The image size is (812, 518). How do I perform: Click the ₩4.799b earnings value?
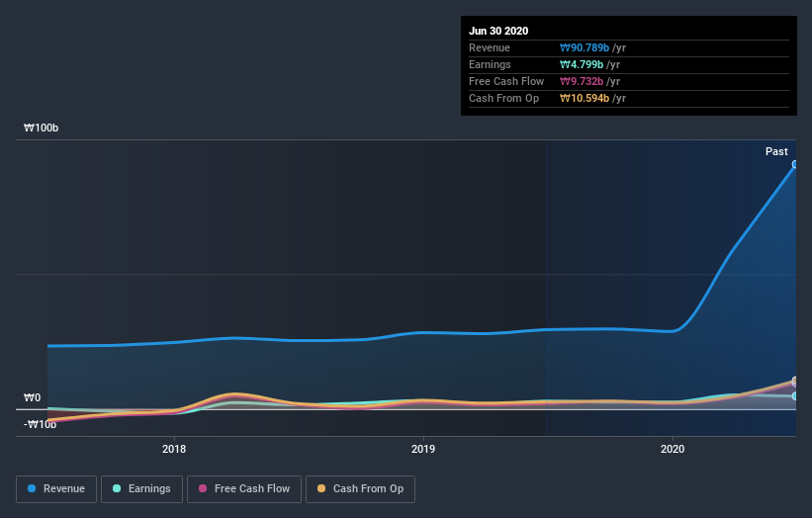coord(581,64)
